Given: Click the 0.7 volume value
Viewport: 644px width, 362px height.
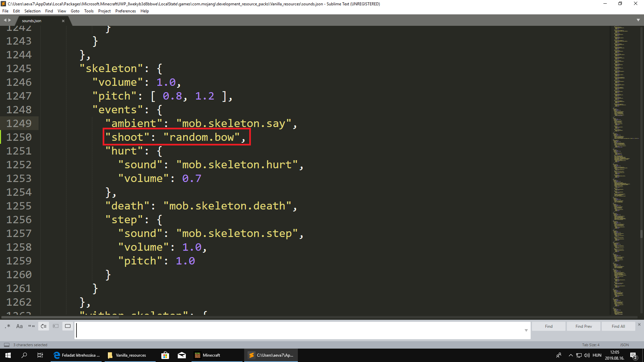Looking at the screenshot, I should coord(192,178).
